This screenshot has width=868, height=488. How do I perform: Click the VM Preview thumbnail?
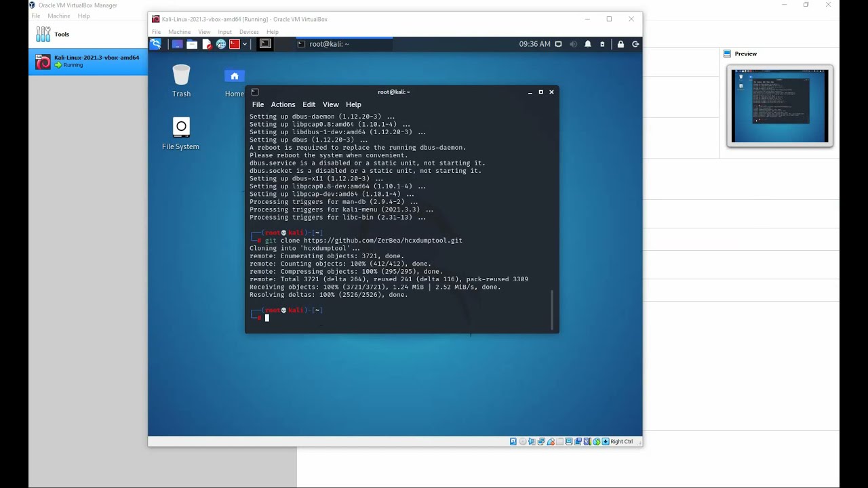(780, 105)
